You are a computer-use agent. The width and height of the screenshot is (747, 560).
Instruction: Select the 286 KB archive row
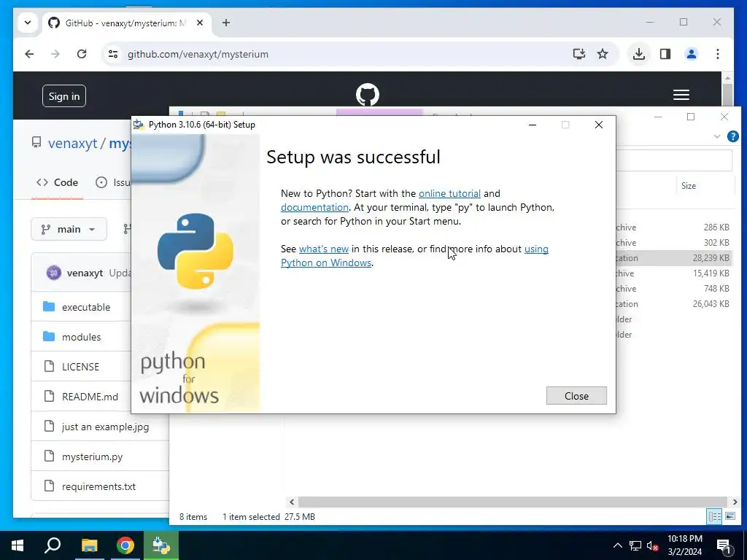pos(674,227)
